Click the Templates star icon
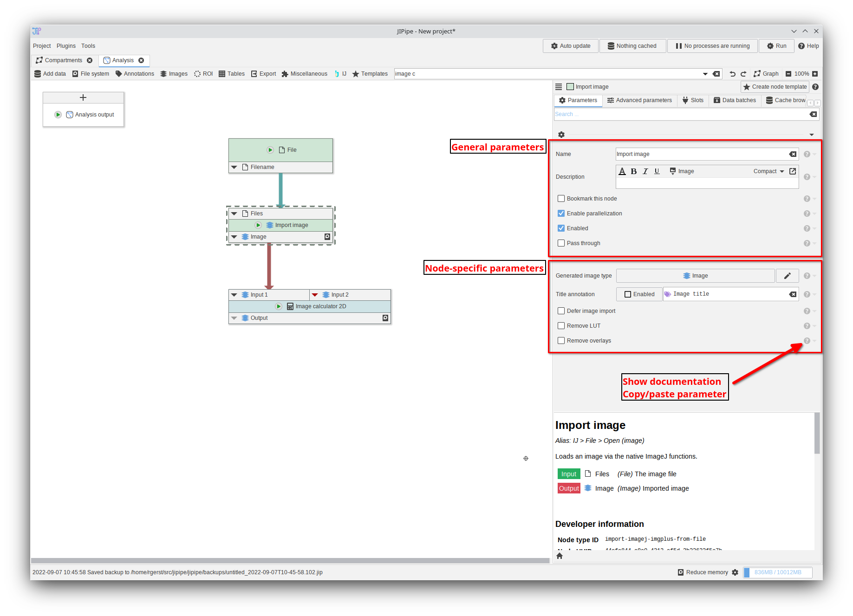 tap(356, 73)
